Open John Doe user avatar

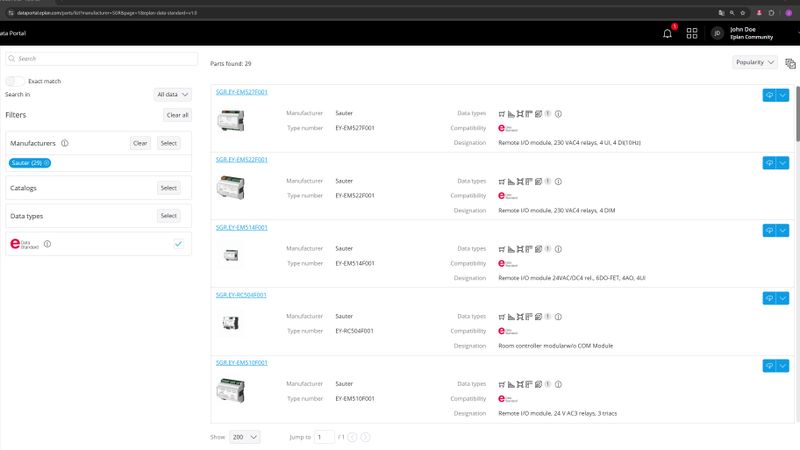click(x=717, y=33)
